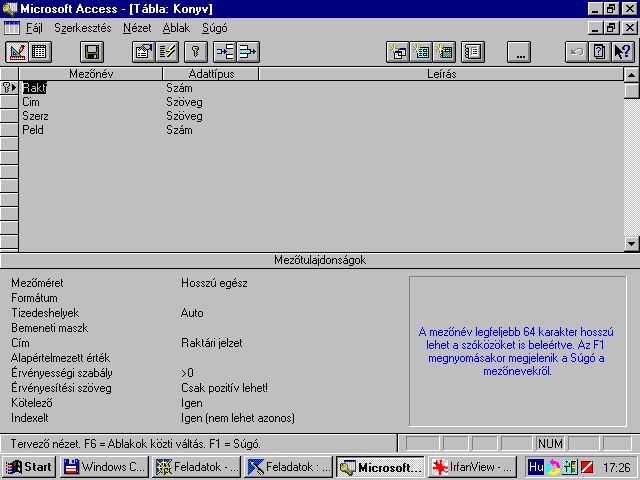Open the Properties toolbar icon

(x=144, y=51)
